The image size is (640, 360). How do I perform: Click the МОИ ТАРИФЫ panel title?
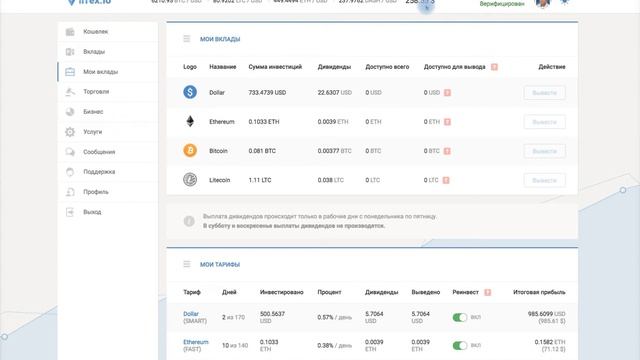pos(220,264)
